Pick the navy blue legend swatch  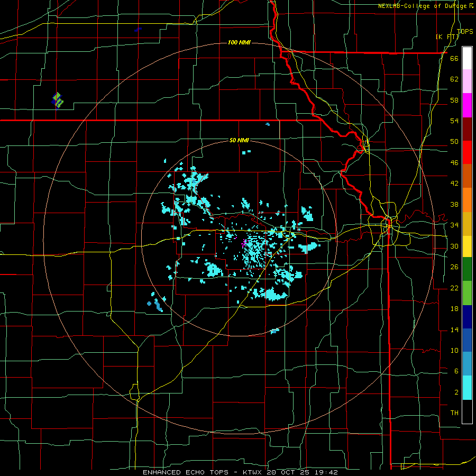467,317
